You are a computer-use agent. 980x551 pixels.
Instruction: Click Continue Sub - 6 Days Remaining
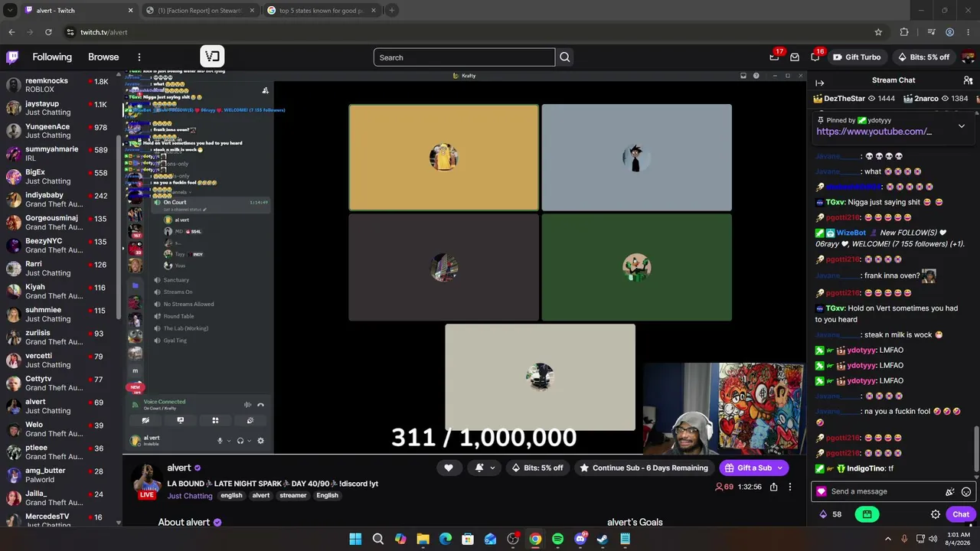tap(644, 468)
